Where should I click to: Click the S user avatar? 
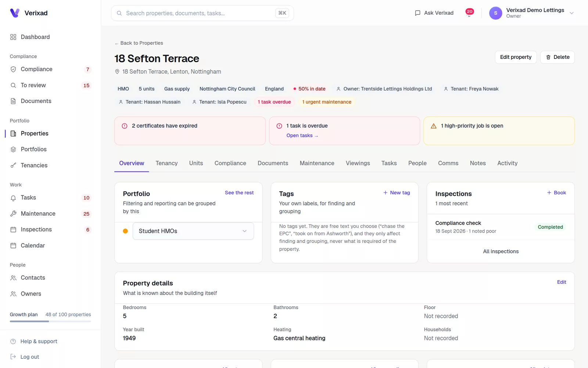point(495,13)
